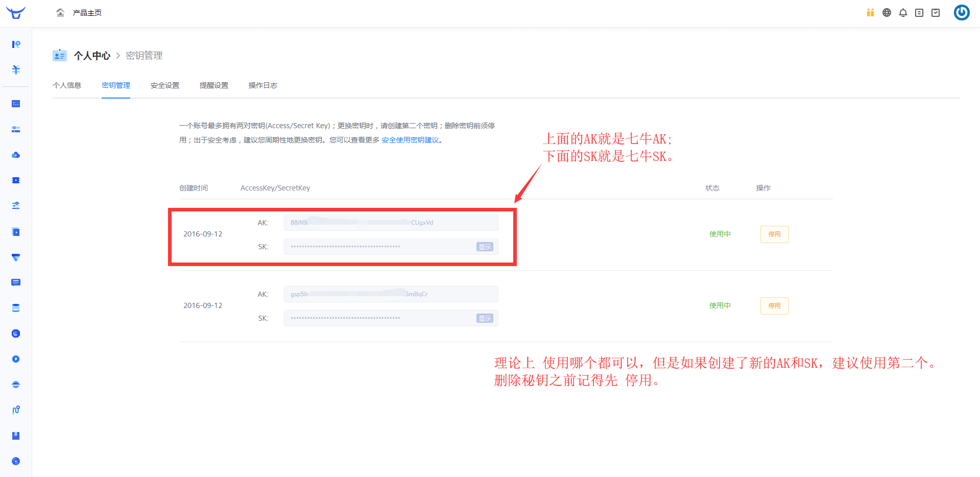980x477 pixels.
Task: Click the 创建时间 column header
Action: 194,188
